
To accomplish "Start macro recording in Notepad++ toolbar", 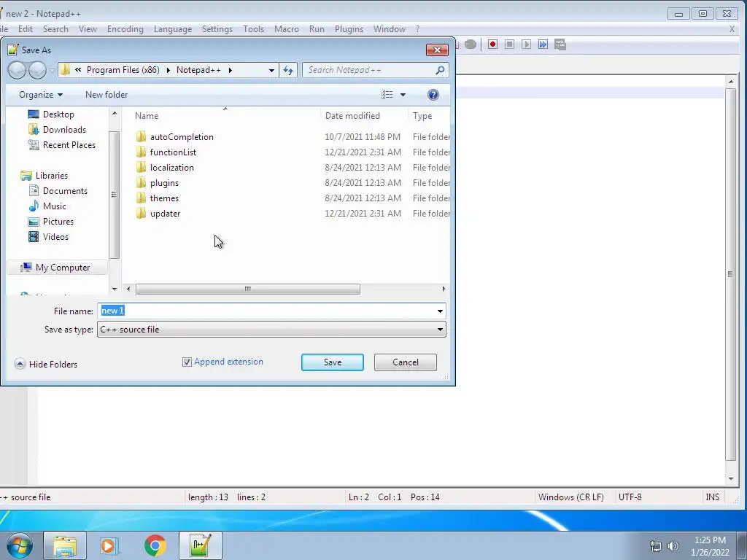I will [492, 44].
